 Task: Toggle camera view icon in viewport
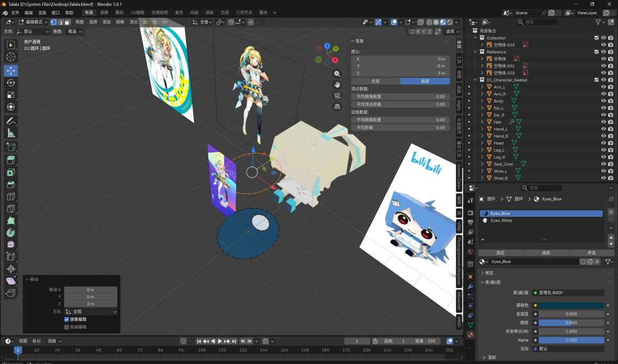(x=337, y=96)
